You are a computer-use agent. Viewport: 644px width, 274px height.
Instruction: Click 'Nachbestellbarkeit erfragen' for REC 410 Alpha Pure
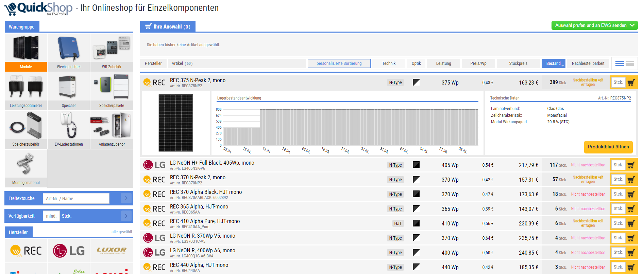tap(588, 223)
